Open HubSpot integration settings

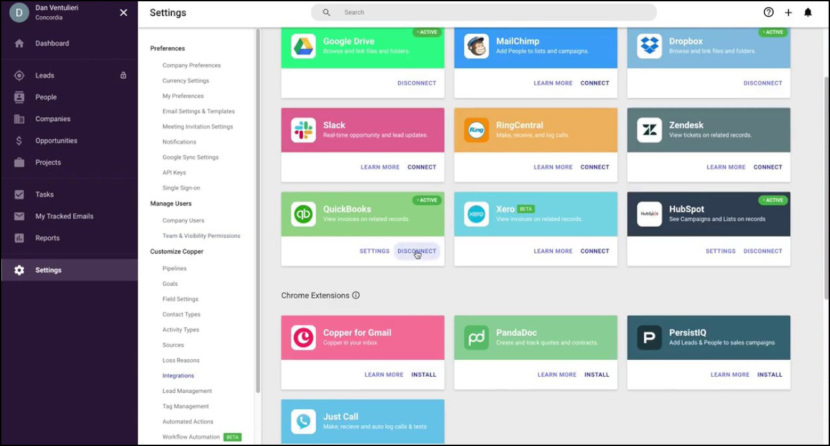coord(720,251)
